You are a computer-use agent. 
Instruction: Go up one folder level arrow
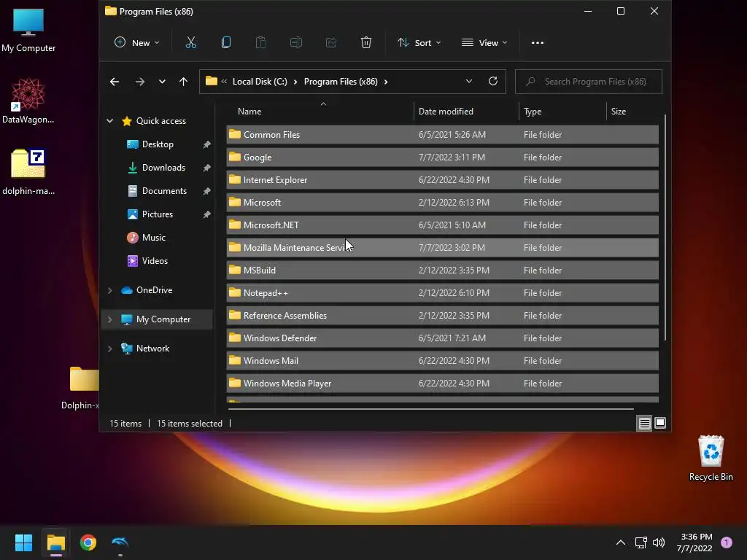coord(183,82)
